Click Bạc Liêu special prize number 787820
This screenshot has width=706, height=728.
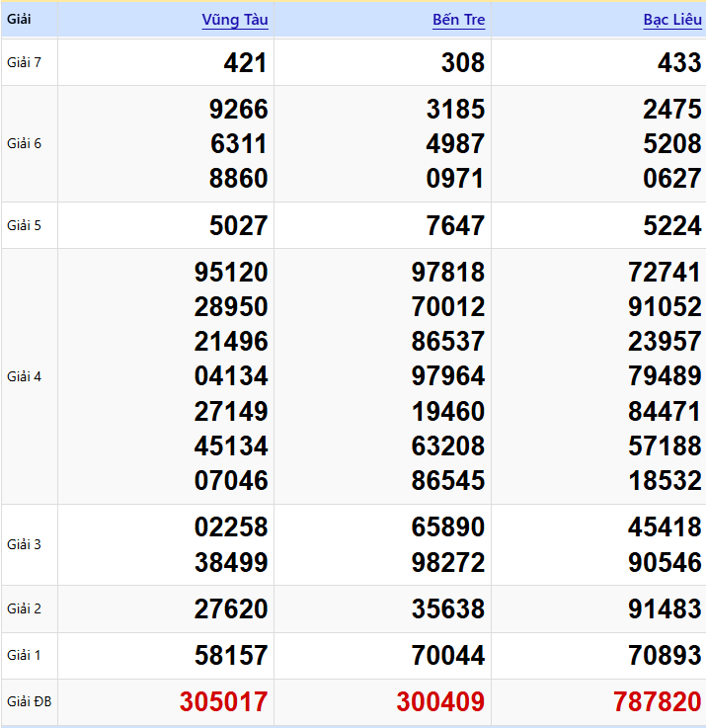[657, 702]
